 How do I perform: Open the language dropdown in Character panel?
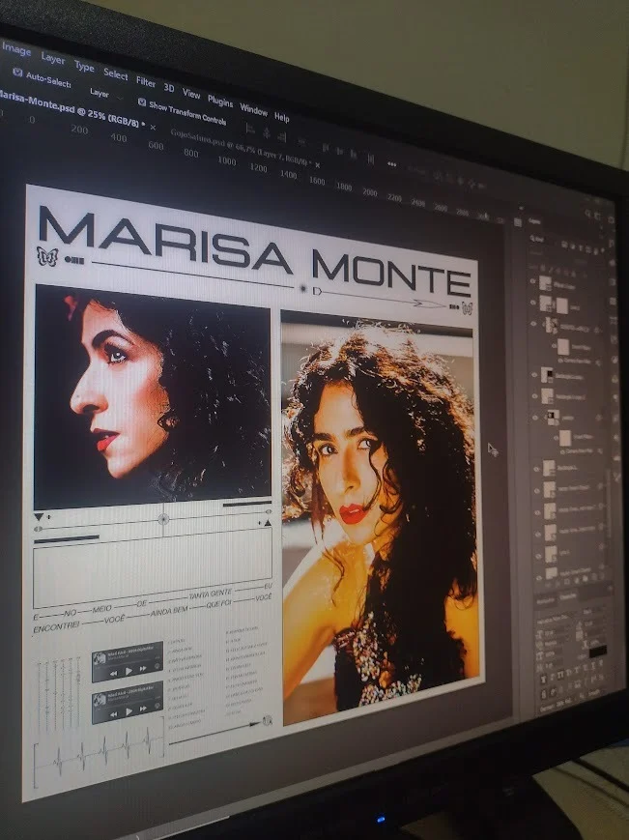point(557,706)
